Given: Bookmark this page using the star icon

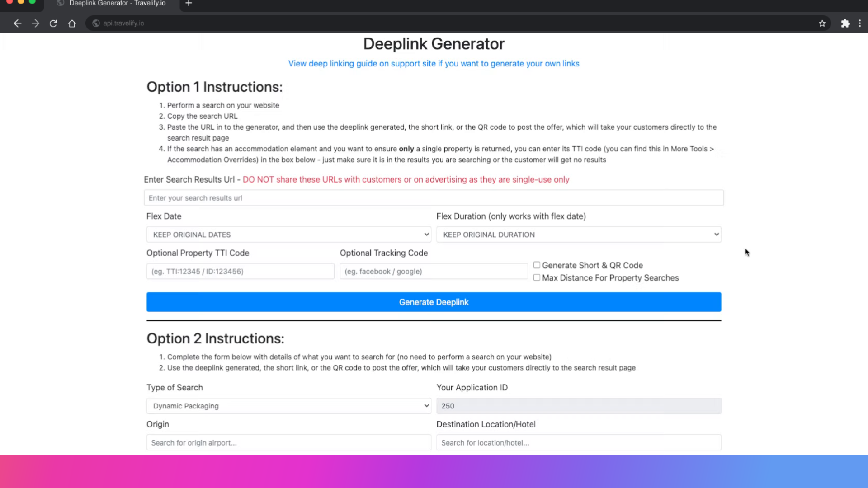Looking at the screenshot, I should click(x=822, y=23).
